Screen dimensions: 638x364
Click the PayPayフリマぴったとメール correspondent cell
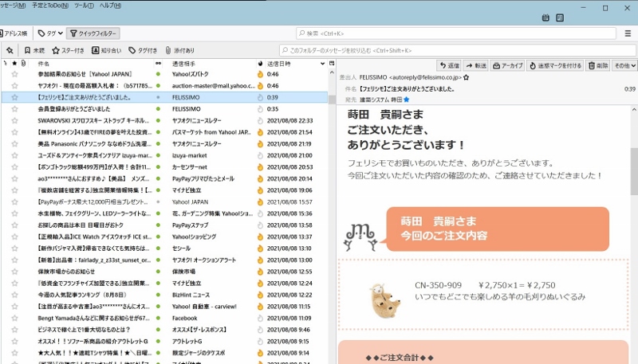[x=203, y=178]
